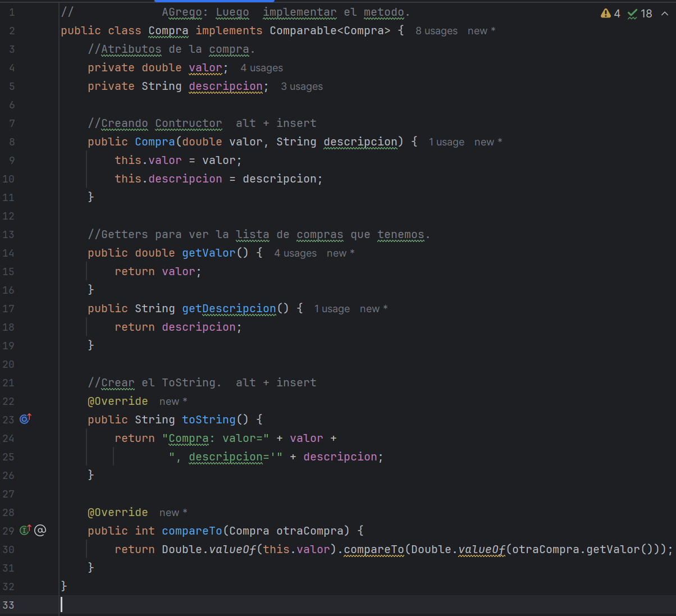Click line number 2 in the gutter

(12, 30)
